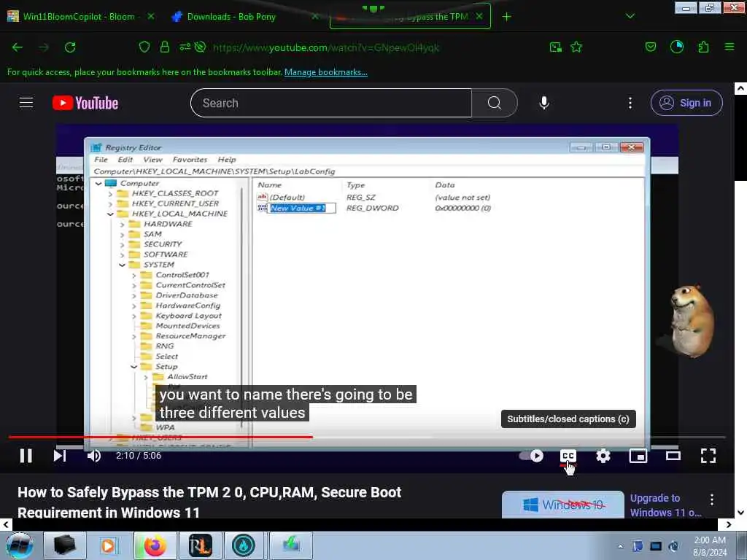Pause the video
Screen dimensions: 747x560
(26, 456)
